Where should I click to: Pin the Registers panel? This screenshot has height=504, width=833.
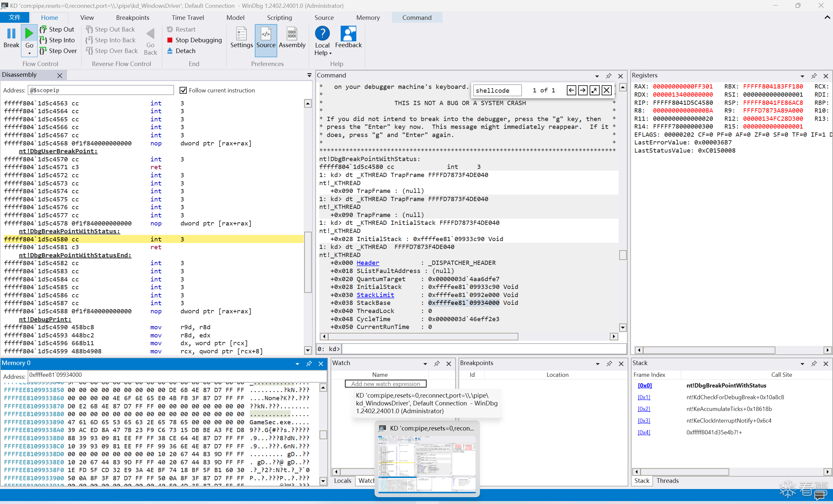coord(814,76)
